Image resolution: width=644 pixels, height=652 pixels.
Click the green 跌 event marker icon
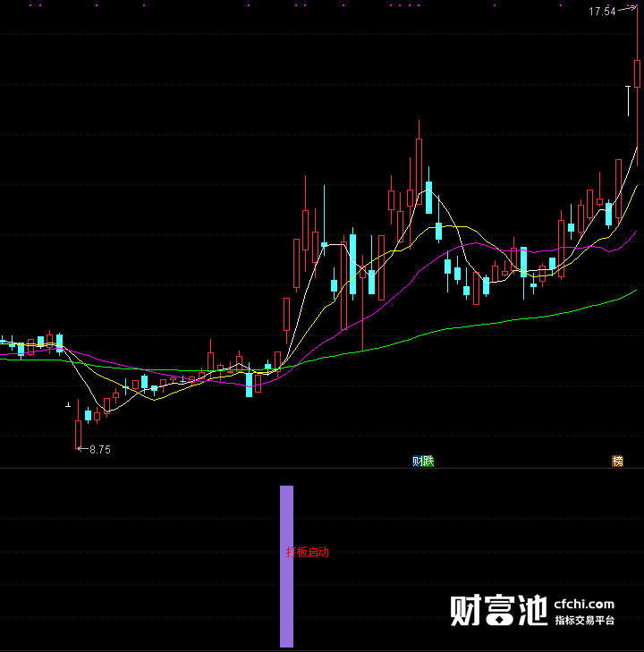[x=428, y=461]
